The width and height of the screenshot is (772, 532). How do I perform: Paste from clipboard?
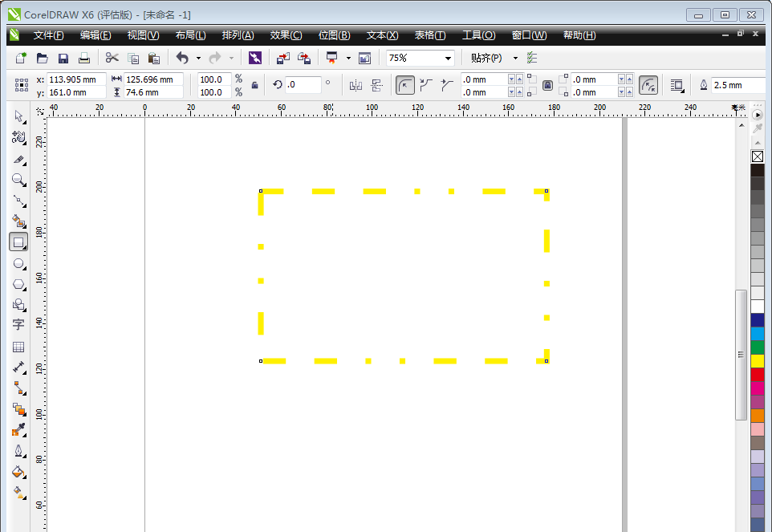[154, 58]
